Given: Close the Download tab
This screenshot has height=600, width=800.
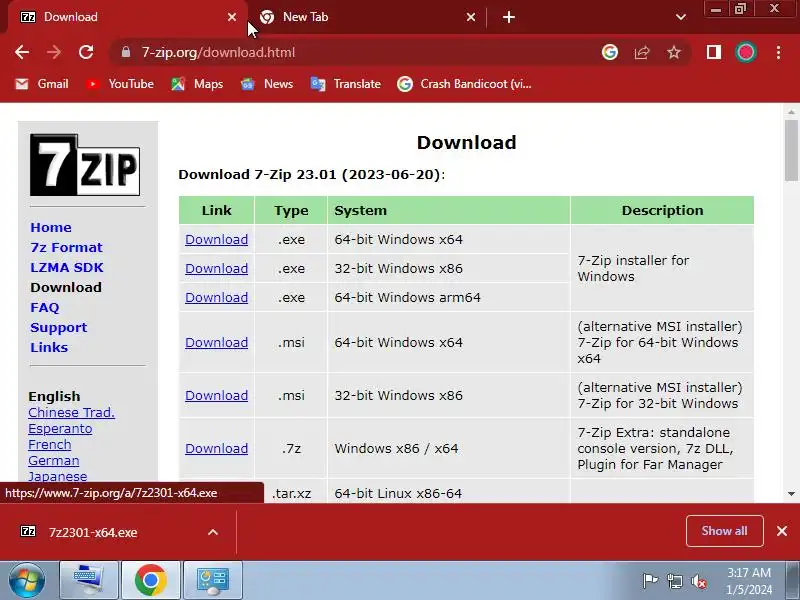Looking at the screenshot, I should click(232, 17).
